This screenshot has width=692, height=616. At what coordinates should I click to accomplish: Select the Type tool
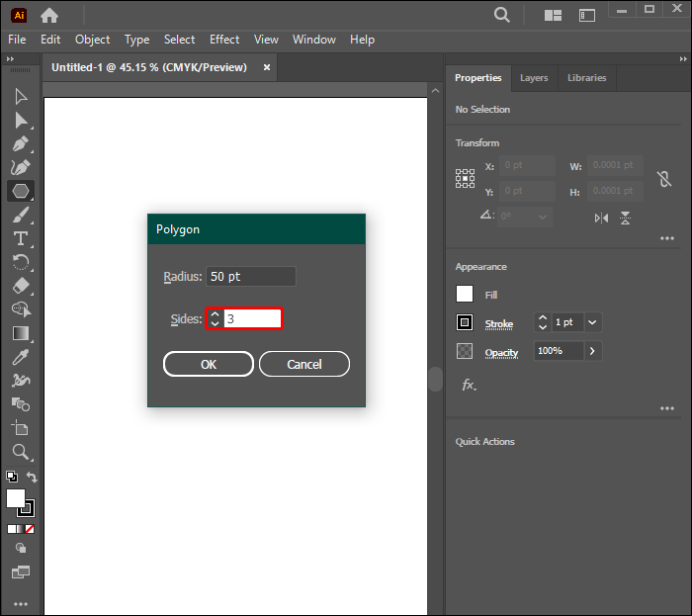coord(20,239)
